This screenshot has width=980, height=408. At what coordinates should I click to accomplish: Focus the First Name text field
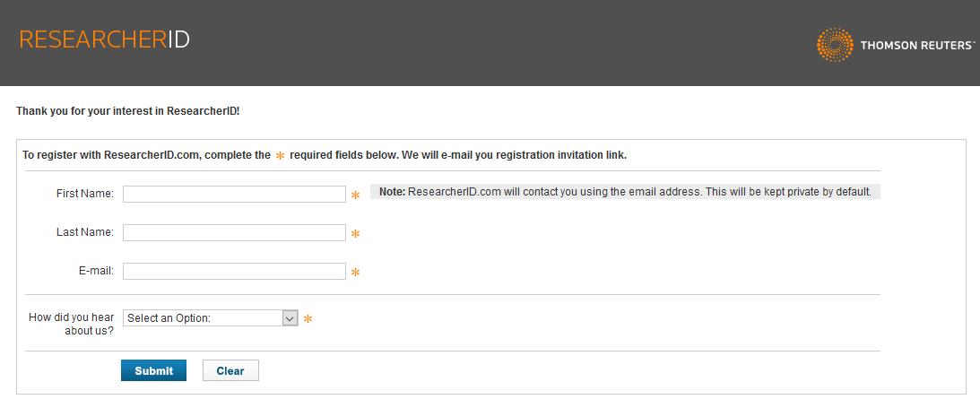(x=234, y=195)
